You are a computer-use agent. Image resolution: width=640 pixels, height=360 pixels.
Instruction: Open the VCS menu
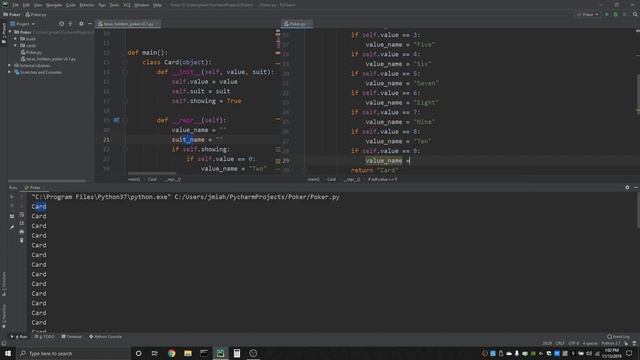pyautogui.click(x=127, y=5)
